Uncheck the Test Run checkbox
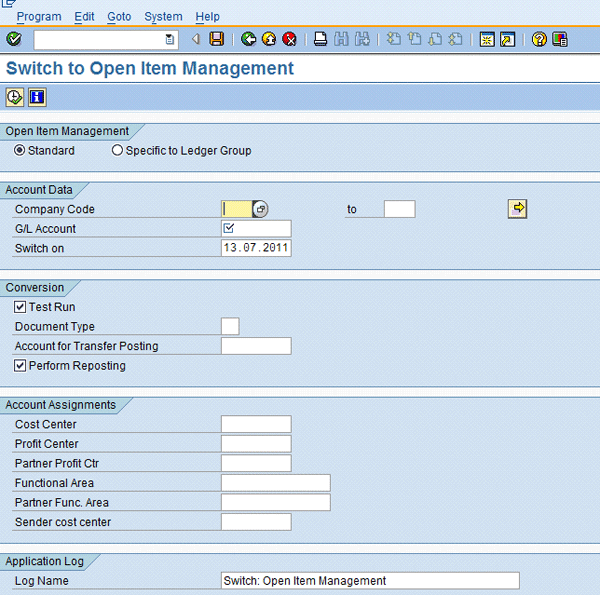This screenshot has width=600, height=595. [x=20, y=307]
